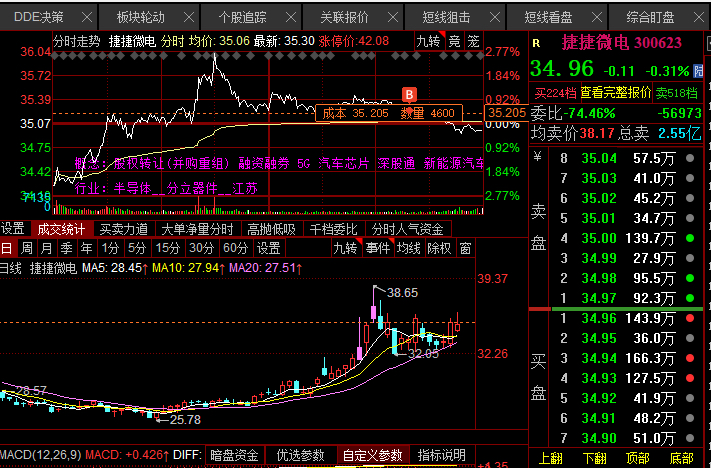The width and height of the screenshot is (711, 468).
Task: Open the 短线看盘 tab
Action: click(x=549, y=18)
